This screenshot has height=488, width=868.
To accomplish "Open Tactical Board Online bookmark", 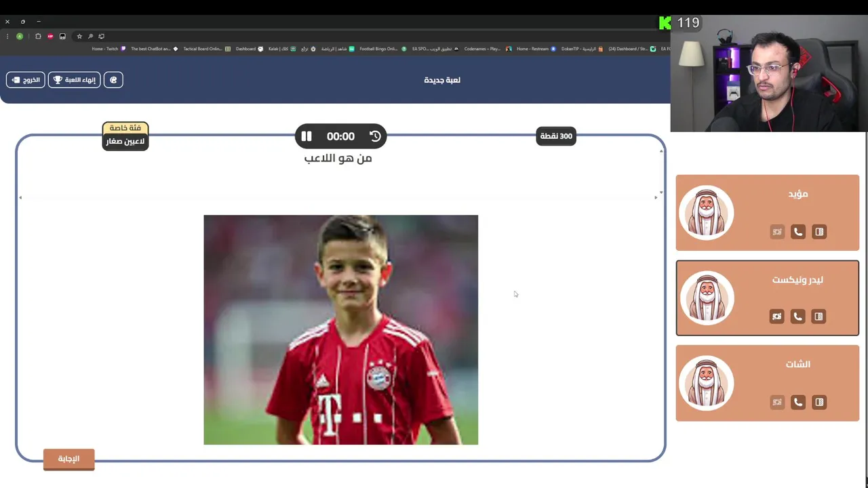I will click(207, 49).
